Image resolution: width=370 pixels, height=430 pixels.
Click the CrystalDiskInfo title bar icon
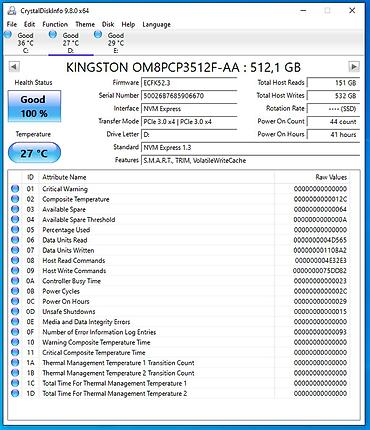[x=12, y=11]
